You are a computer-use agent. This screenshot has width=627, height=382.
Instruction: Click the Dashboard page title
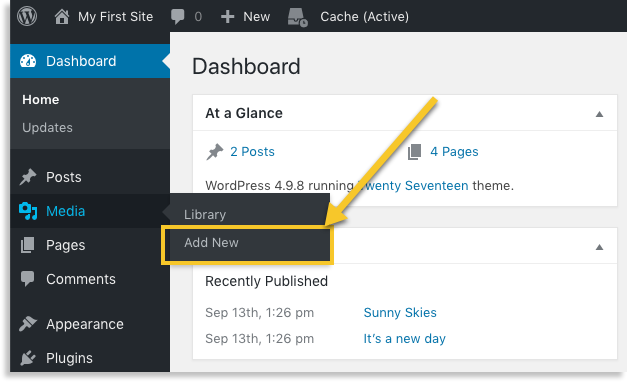[246, 66]
